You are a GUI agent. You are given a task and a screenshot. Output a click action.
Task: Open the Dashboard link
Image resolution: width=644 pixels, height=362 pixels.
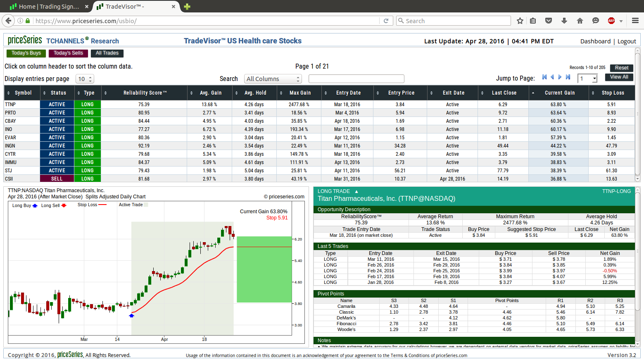(595, 41)
